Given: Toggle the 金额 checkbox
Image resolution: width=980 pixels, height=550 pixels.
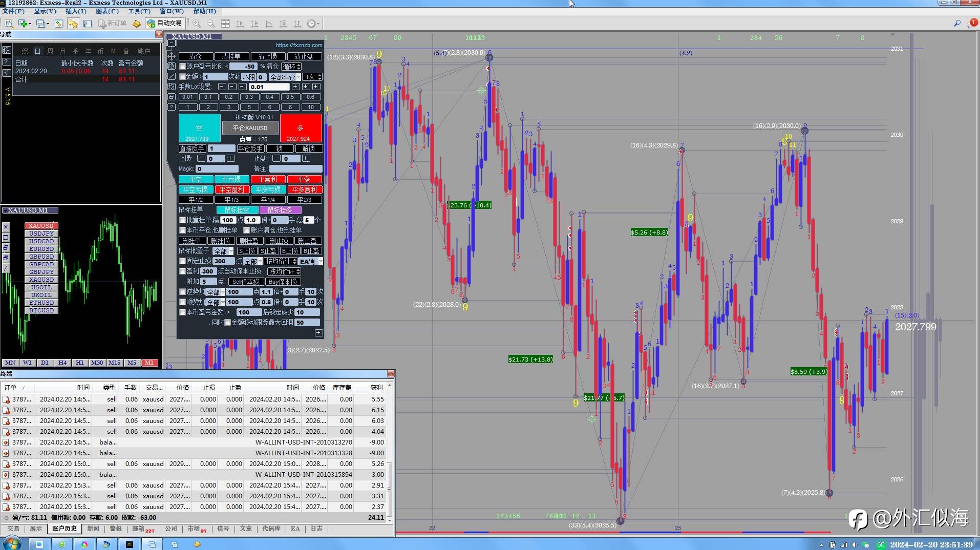Looking at the screenshot, I should tap(182, 77).
